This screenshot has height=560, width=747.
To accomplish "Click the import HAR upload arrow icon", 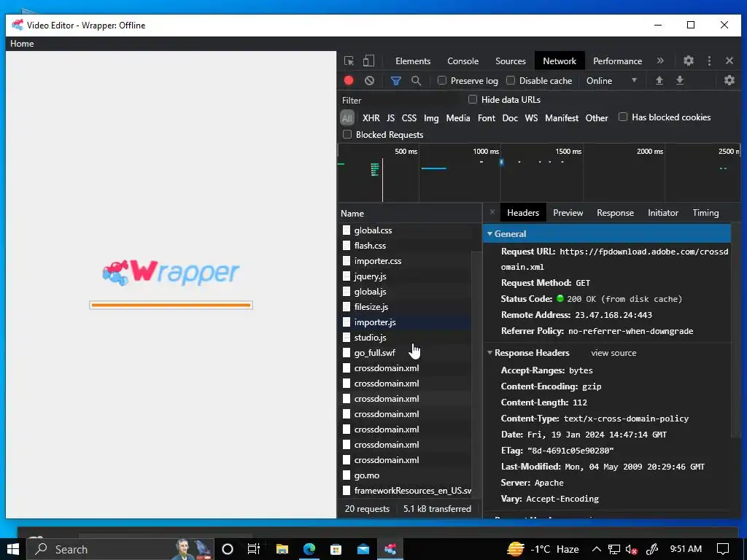I will pos(659,80).
